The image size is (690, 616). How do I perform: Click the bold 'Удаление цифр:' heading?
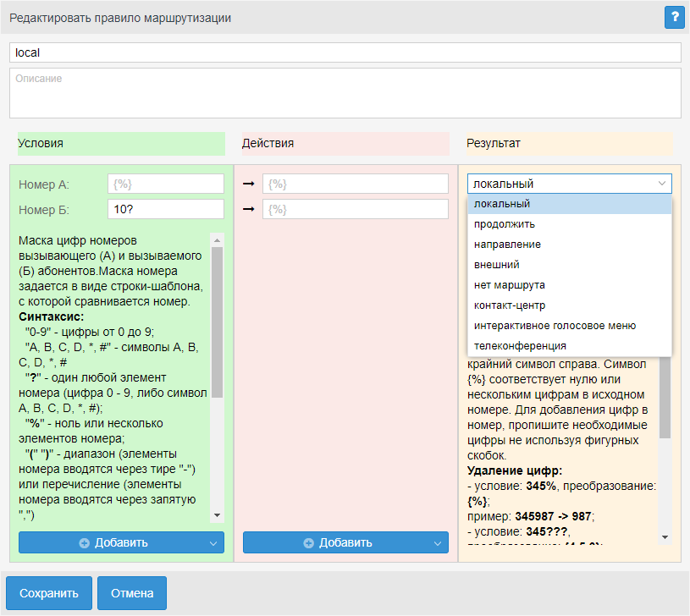(x=515, y=470)
